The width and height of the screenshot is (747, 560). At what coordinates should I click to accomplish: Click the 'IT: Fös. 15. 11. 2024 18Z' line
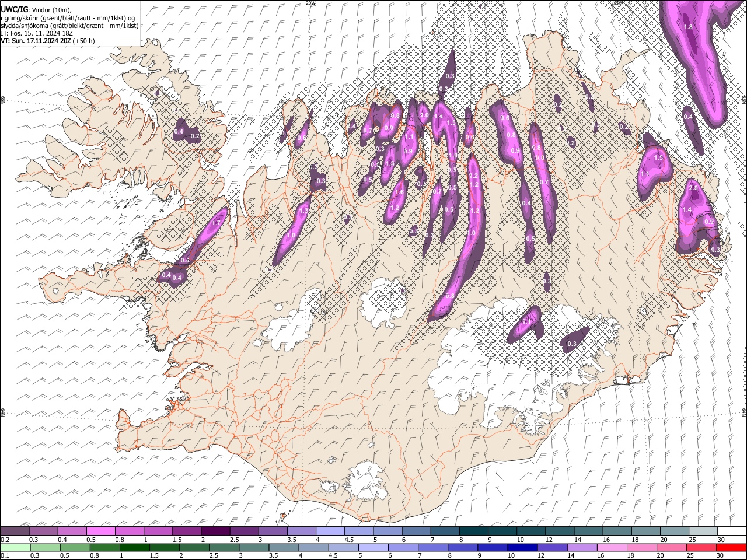(x=37, y=33)
